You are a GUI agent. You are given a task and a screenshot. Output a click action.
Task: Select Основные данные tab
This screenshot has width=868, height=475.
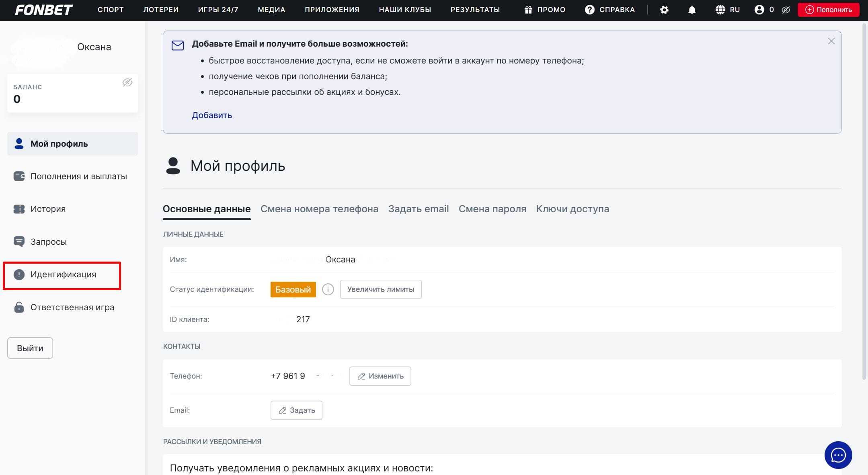click(x=207, y=209)
